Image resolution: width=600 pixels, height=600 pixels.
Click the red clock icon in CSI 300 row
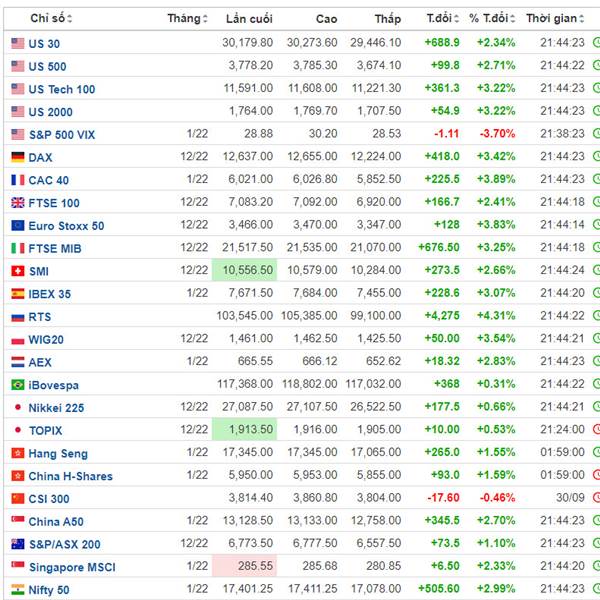pos(596,497)
